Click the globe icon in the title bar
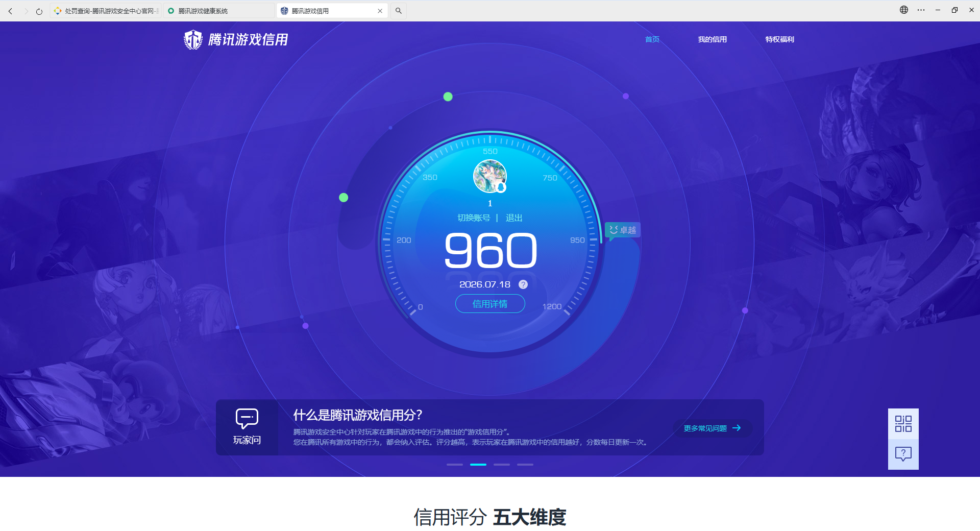Screen dimensions: 980x531 [x=904, y=10]
